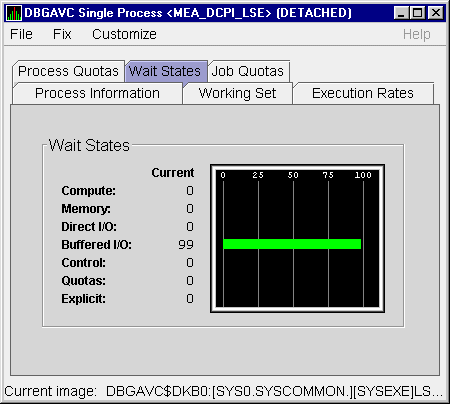The width and height of the screenshot is (450, 404).
Task: Open the Customize menu
Action: [x=124, y=34]
